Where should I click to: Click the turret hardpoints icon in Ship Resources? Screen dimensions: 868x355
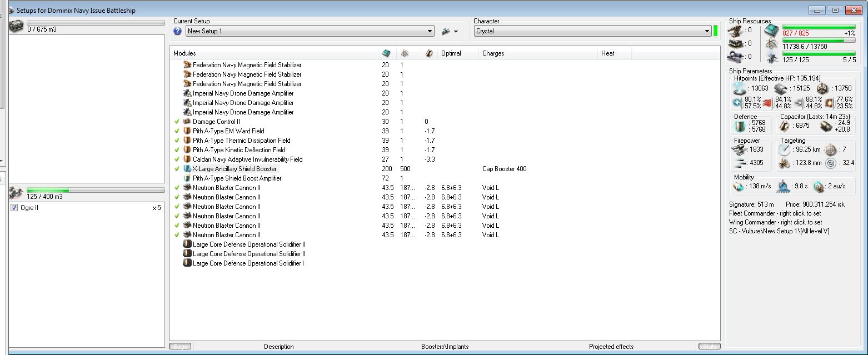[735, 30]
